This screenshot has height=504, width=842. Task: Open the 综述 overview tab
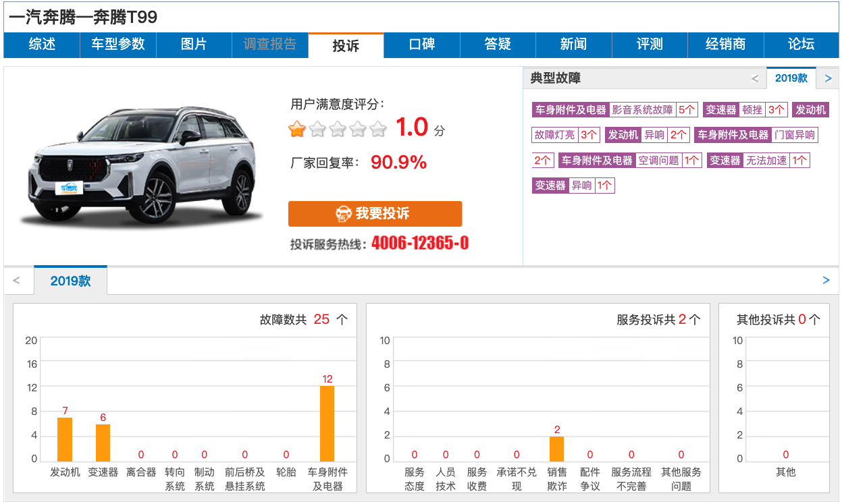[x=42, y=45]
